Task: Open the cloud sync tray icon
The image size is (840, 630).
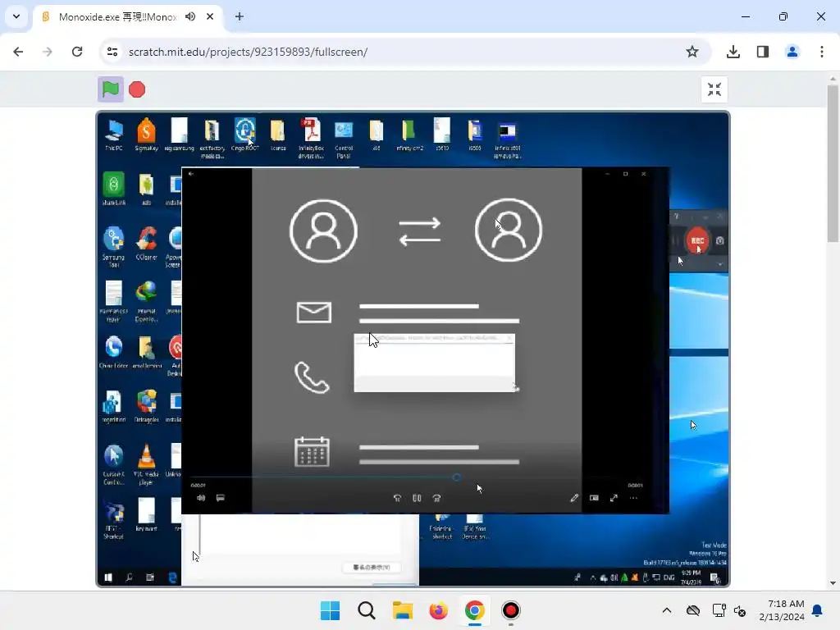Action: coord(693,610)
